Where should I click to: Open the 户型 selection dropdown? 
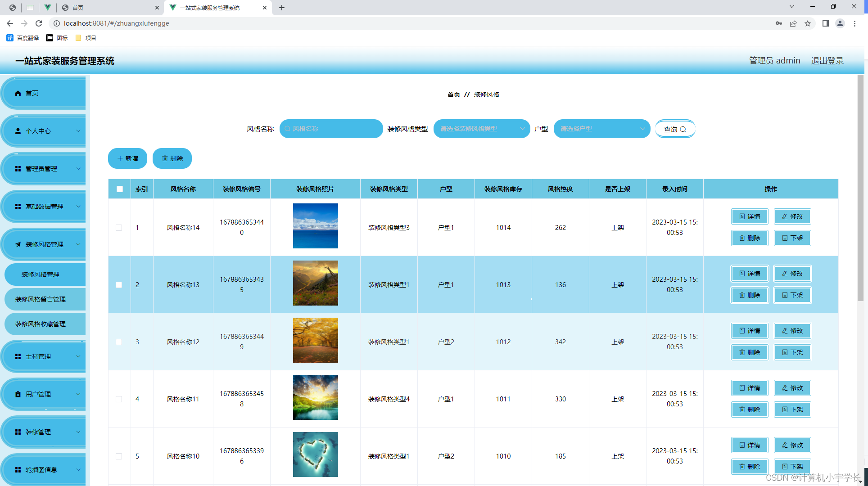click(x=601, y=129)
